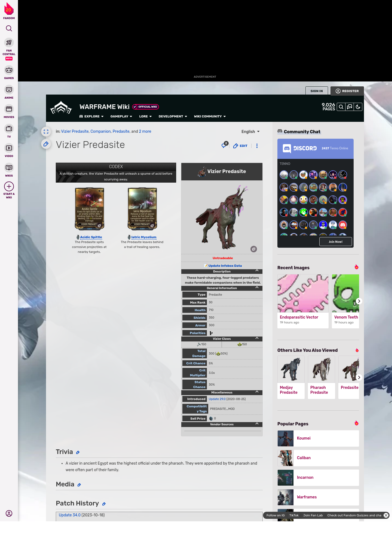This screenshot has width=392, height=545.
Task: Open the Movies sidebar icon
Action: tap(9, 109)
